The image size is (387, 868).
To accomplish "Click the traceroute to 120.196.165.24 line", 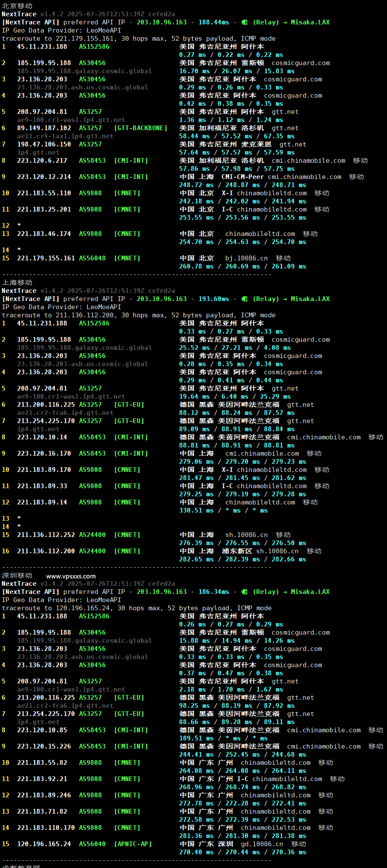I will pos(137,608).
